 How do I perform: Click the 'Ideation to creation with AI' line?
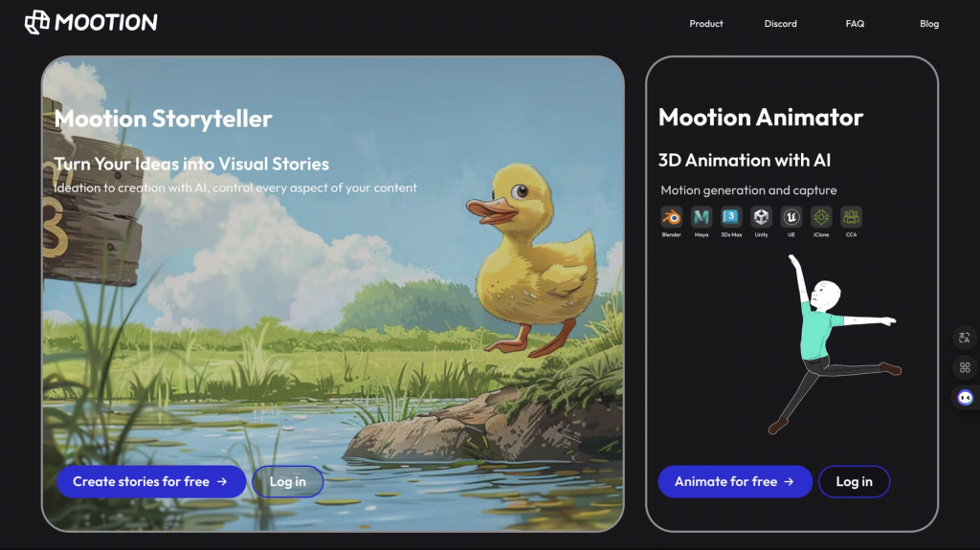[235, 187]
